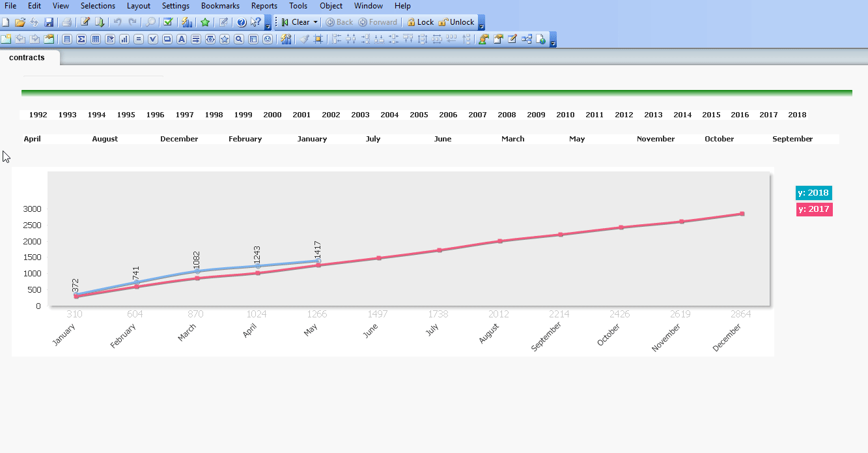Viewport: 868px width, 453px height.
Task: Switch to the contracts sheet tab
Action: [x=27, y=57]
